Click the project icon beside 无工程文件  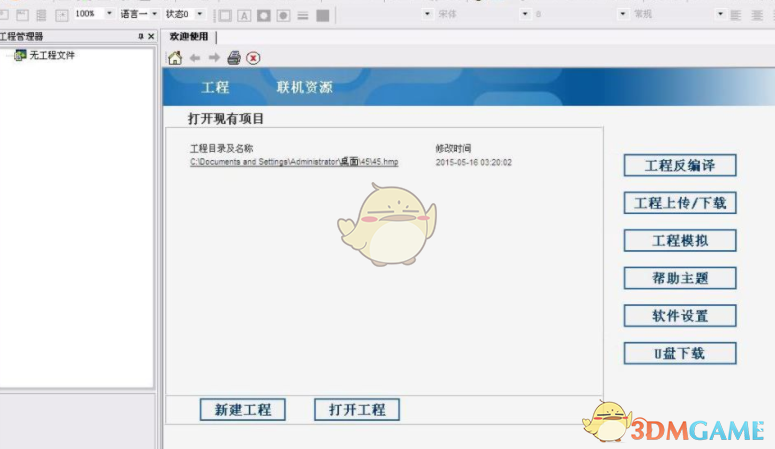pos(20,55)
